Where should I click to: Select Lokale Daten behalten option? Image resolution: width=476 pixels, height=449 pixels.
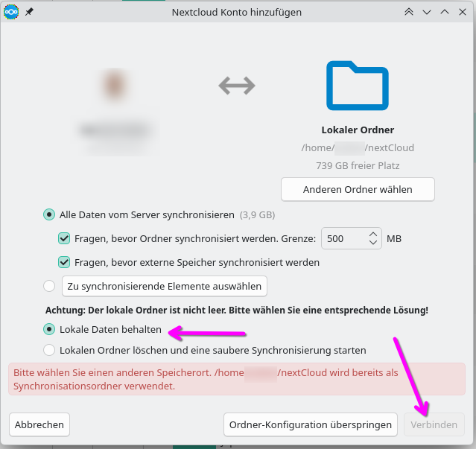point(49,328)
